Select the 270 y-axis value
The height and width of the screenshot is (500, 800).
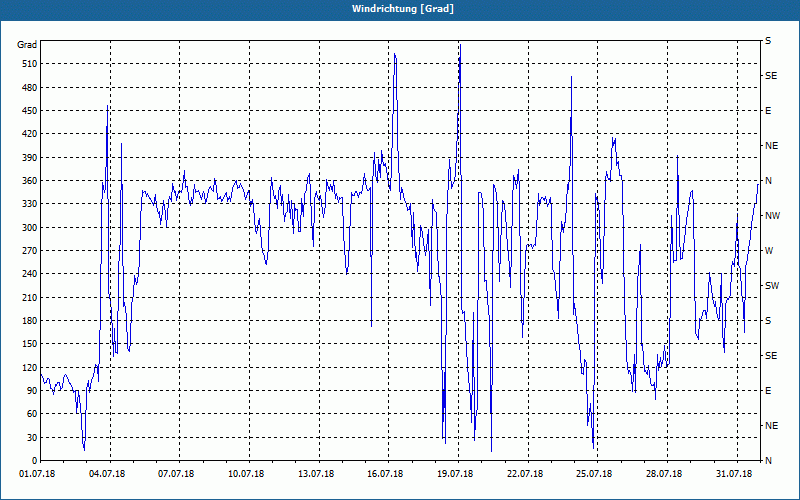pyautogui.click(x=30, y=251)
